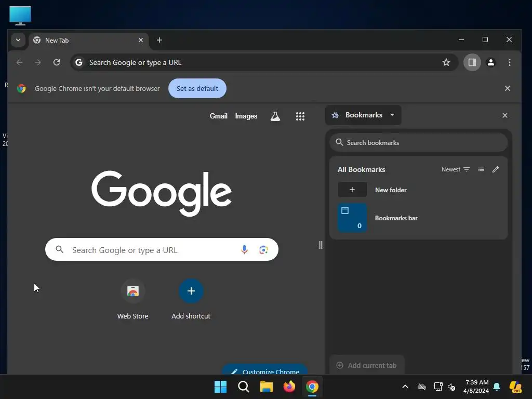Click muted volume tray icon
The width and height of the screenshot is (532, 399).
451,387
